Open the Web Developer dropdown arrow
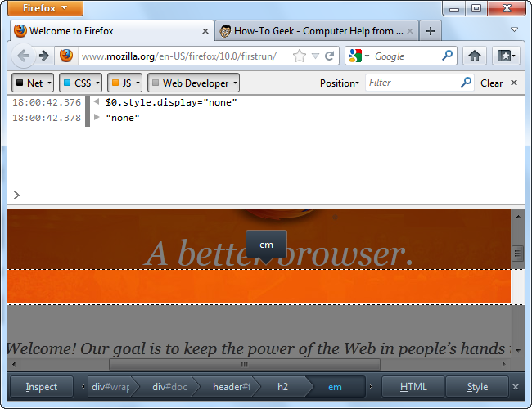532x409 pixels. pos(235,83)
